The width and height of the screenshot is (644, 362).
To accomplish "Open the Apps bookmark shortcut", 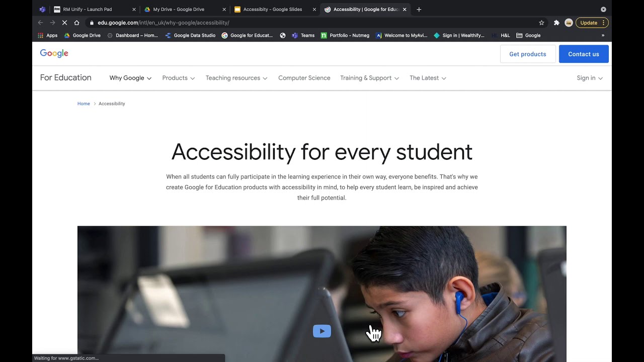I will [48, 35].
